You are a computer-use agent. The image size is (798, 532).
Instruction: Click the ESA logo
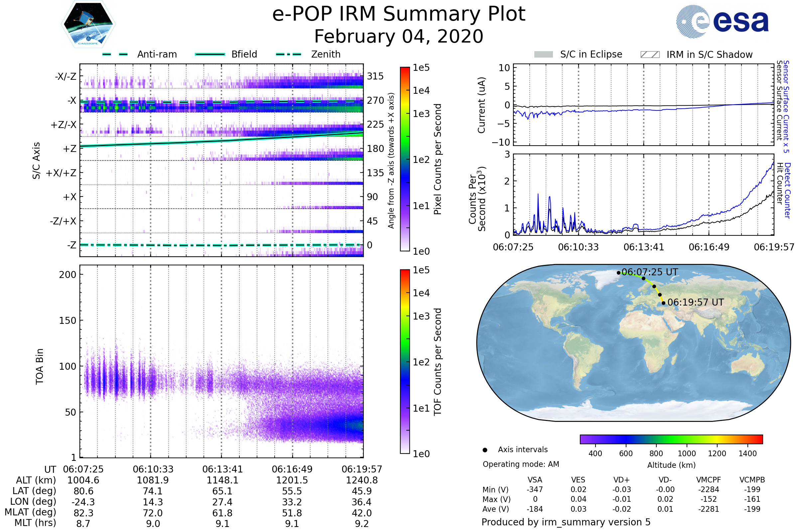pyautogui.click(x=722, y=21)
